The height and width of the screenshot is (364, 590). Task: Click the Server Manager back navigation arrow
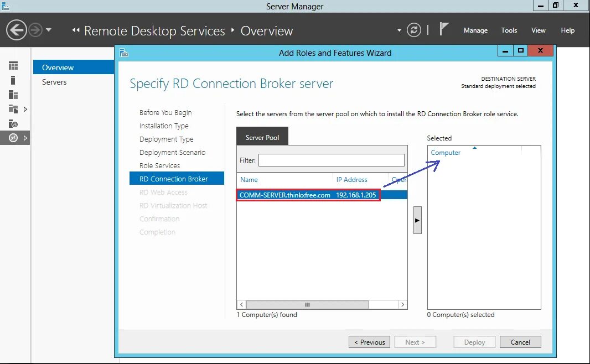coord(17,30)
